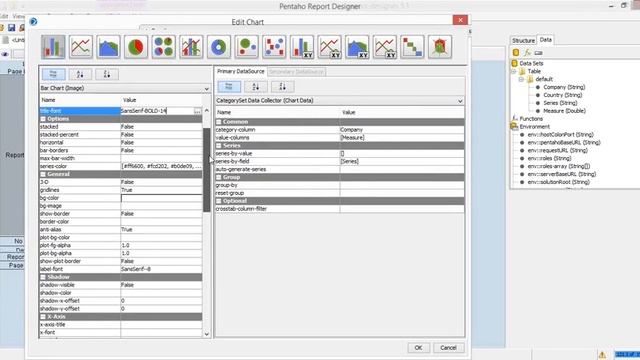Select the XY Bar chart icon

coord(302,47)
